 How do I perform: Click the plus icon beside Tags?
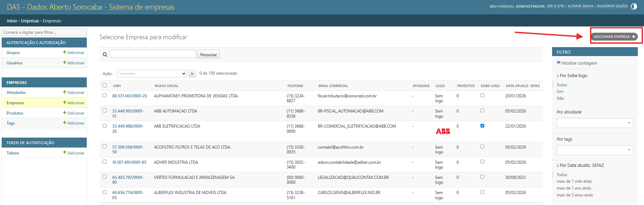pos(65,123)
